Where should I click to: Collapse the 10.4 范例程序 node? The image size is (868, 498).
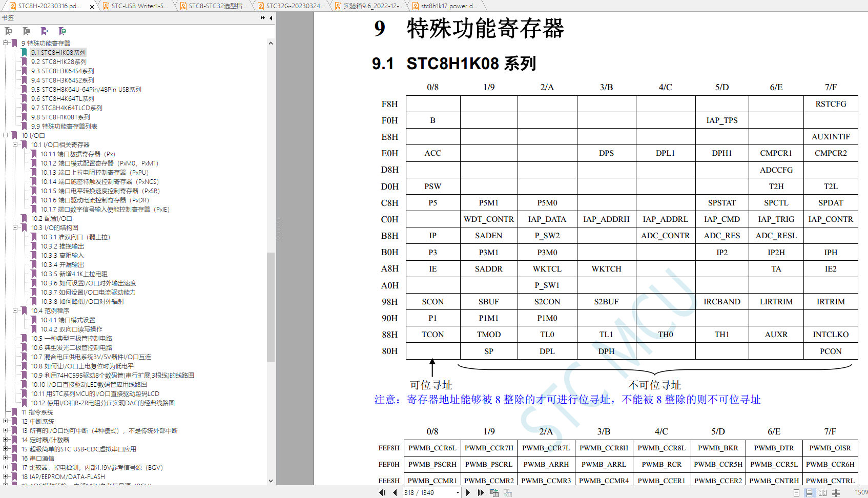point(15,310)
